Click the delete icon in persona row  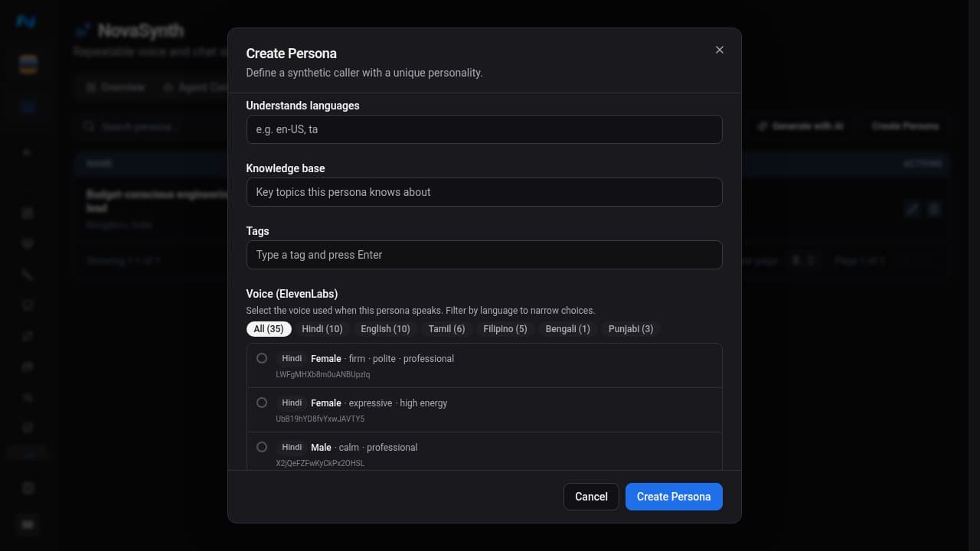933,209
